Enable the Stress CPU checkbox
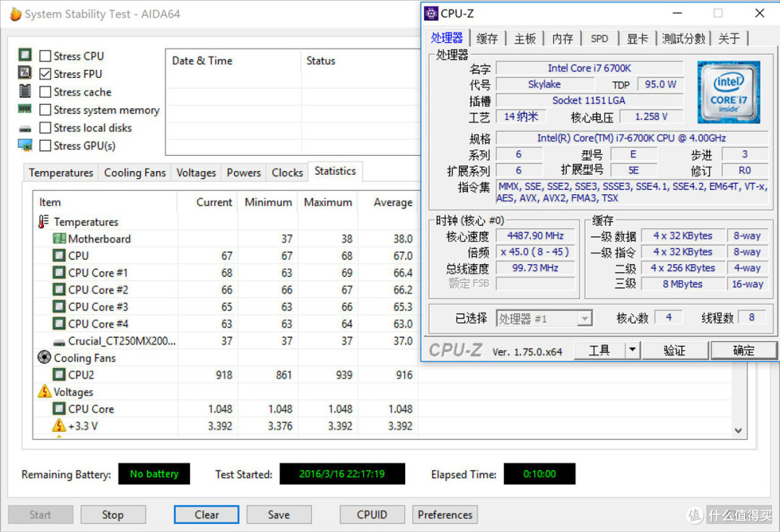Viewport: 780px width, 532px height. [x=45, y=56]
